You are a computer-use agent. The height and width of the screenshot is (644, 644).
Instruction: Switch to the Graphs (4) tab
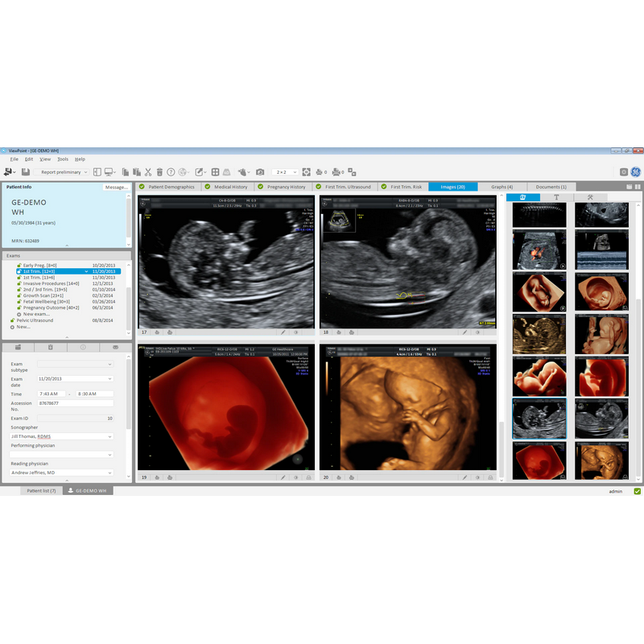pyautogui.click(x=502, y=187)
